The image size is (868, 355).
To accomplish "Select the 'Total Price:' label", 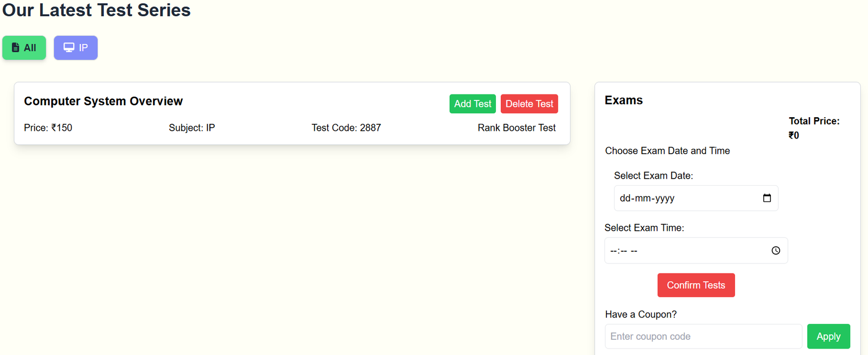I will [x=814, y=121].
